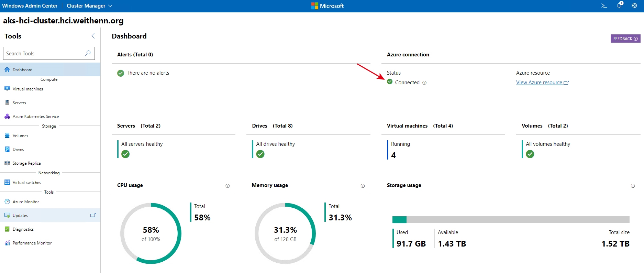Viewport: 644px width, 273px height.
Task: Open the Updates tool
Action: tap(50, 215)
